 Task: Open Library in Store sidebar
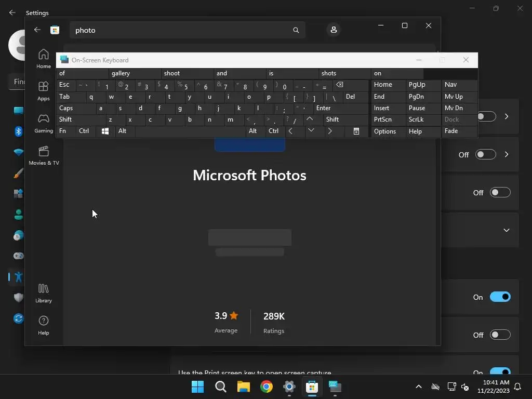coord(44,294)
